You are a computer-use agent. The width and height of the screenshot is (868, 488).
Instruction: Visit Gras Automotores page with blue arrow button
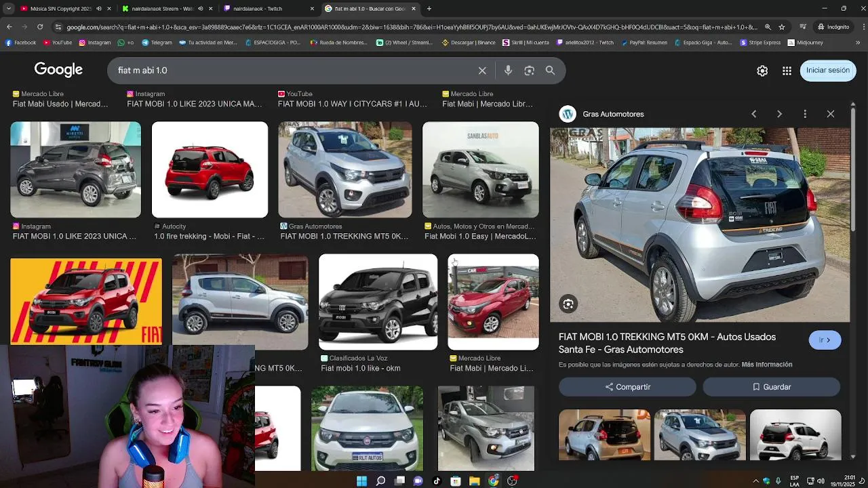[x=825, y=340]
